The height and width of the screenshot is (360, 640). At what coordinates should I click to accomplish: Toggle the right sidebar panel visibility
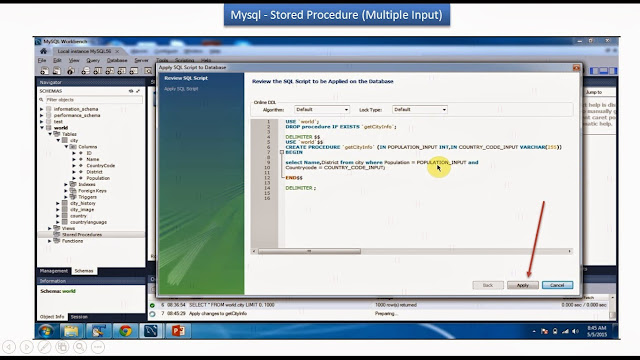[613, 71]
